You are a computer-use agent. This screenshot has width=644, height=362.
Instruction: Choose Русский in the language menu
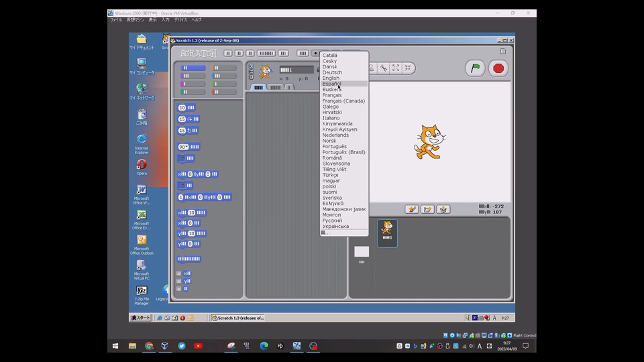point(343,221)
